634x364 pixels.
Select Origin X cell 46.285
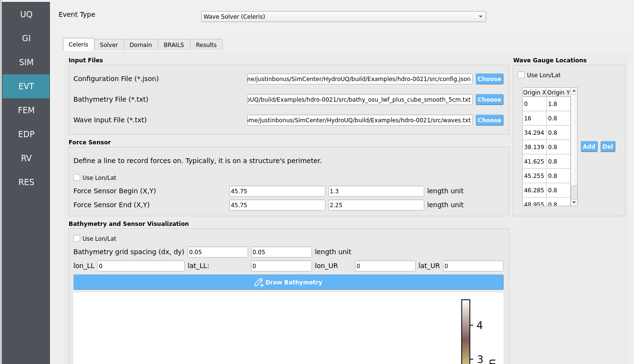pos(534,190)
